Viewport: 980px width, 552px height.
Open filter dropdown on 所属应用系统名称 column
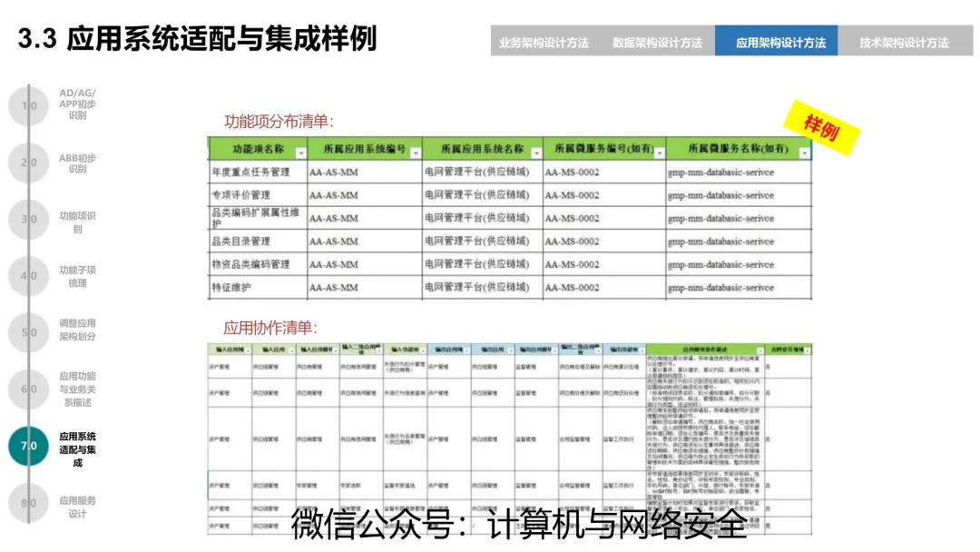tap(536, 153)
